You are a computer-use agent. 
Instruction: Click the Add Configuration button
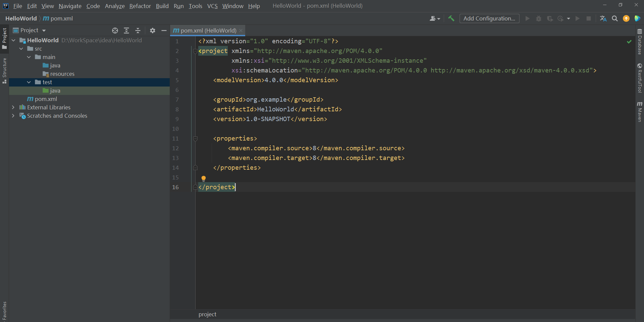489,18
